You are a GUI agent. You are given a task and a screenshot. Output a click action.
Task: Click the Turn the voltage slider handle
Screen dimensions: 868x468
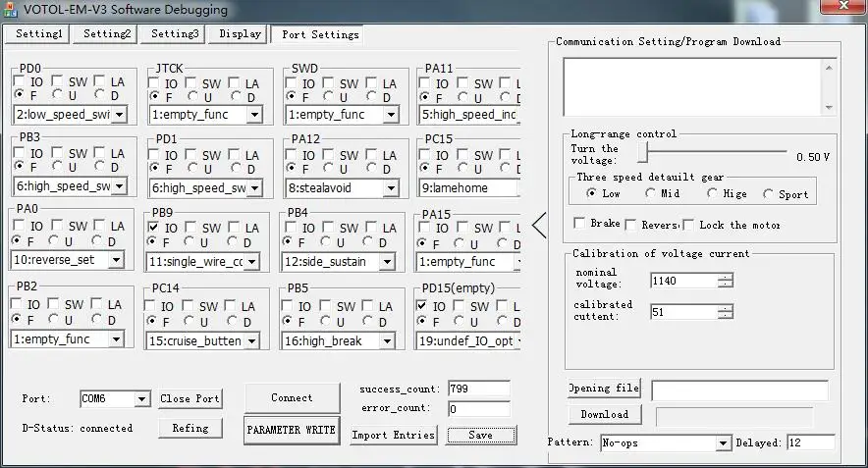[x=643, y=153]
